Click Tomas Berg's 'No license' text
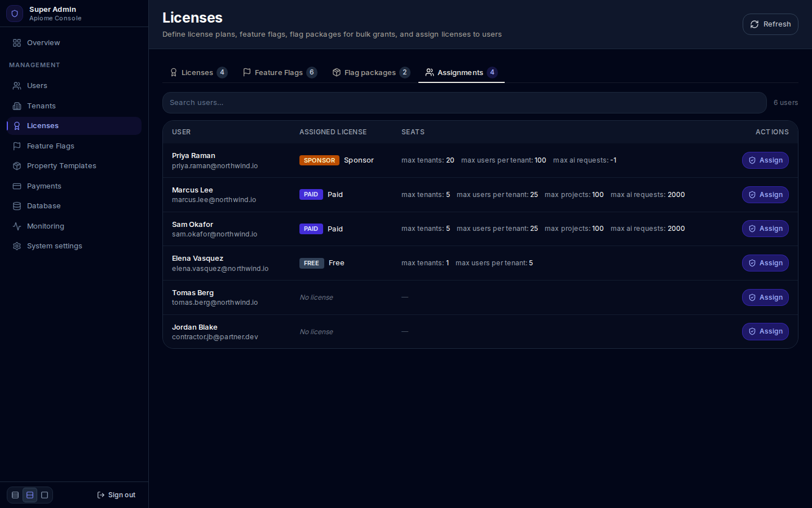This screenshot has height=508, width=812. pos(316,297)
